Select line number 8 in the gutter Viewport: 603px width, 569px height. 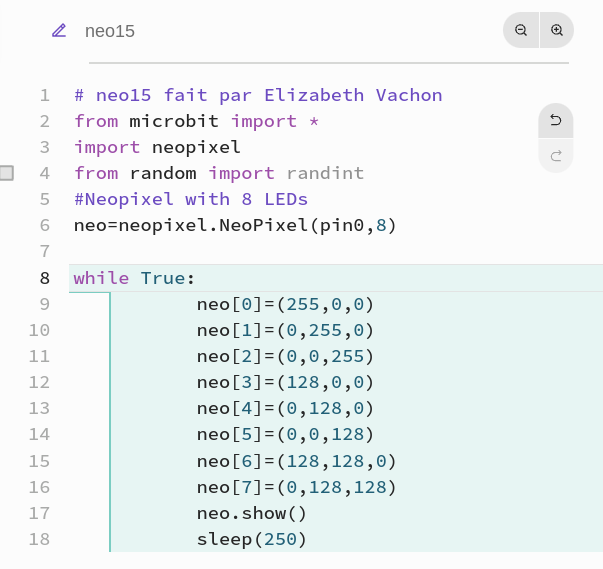point(45,278)
